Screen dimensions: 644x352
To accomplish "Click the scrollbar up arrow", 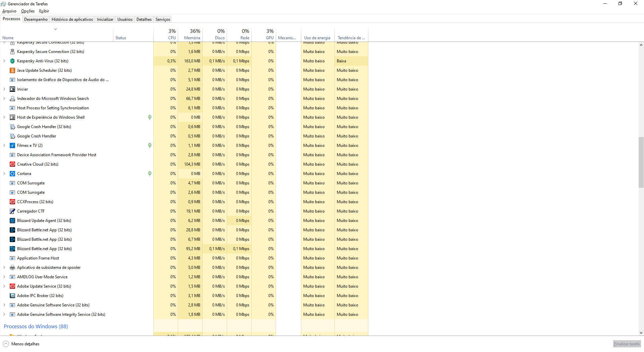I will [641, 45].
